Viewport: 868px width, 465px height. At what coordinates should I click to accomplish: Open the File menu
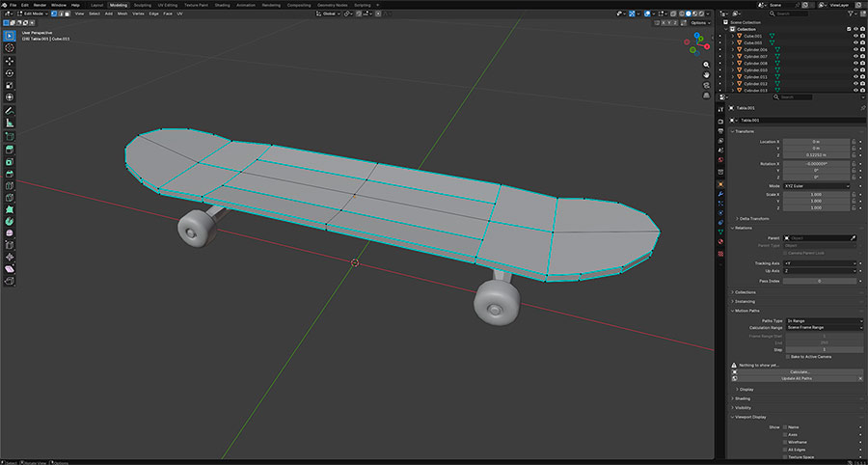pyautogui.click(x=13, y=5)
